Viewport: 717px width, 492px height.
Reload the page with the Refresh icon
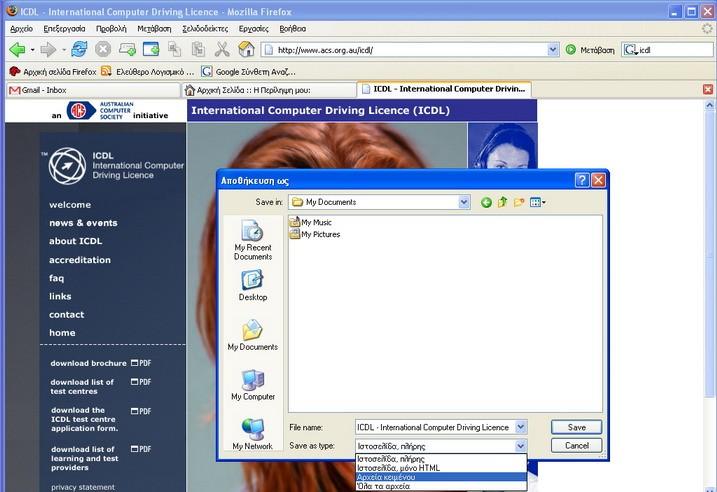point(79,49)
